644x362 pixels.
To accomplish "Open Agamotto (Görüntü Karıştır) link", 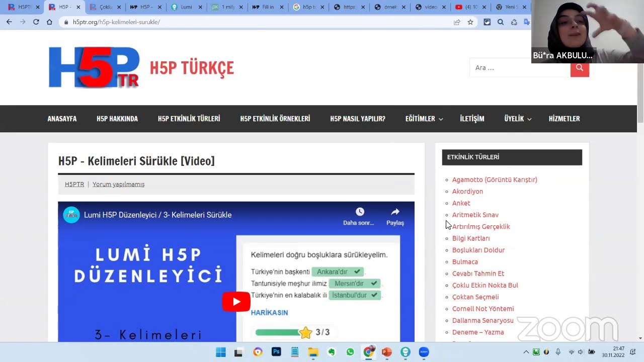I will pos(495,179).
